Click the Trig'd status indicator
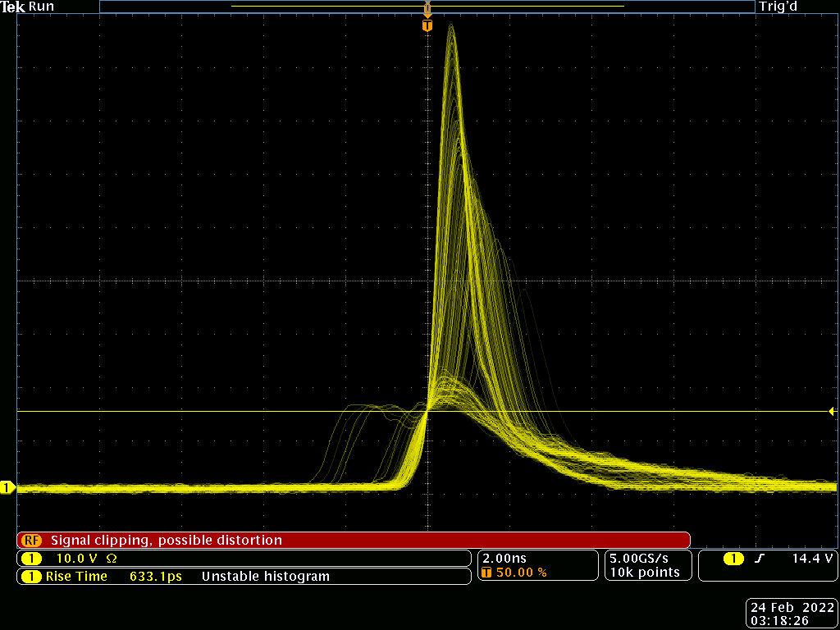Screen dimensions: 840x630 pos(778,7)
